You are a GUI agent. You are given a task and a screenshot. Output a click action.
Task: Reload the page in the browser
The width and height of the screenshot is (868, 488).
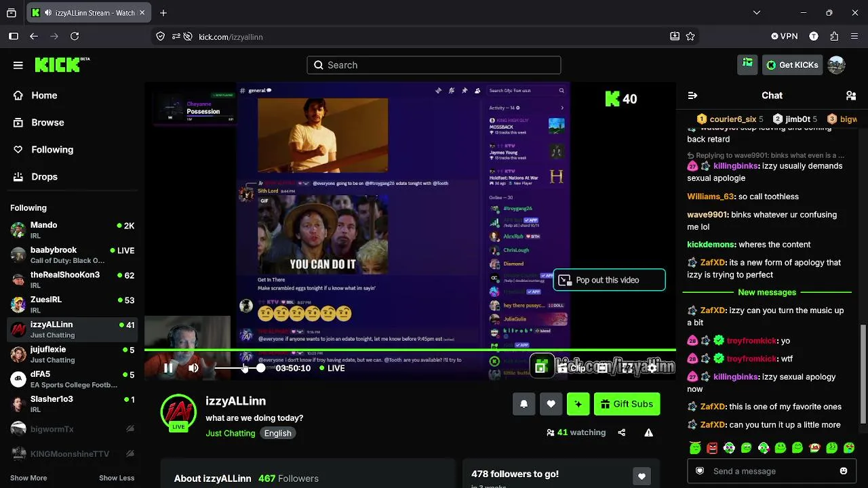(75, 37)
